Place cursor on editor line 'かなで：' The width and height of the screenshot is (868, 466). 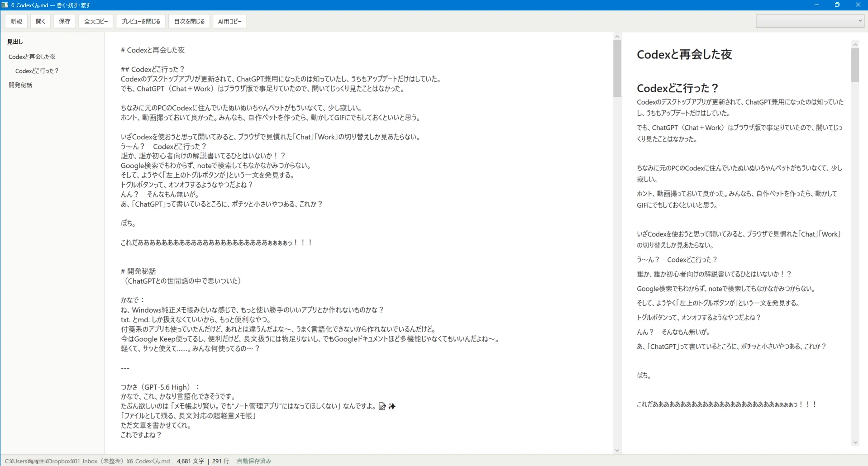click(132, 300)
